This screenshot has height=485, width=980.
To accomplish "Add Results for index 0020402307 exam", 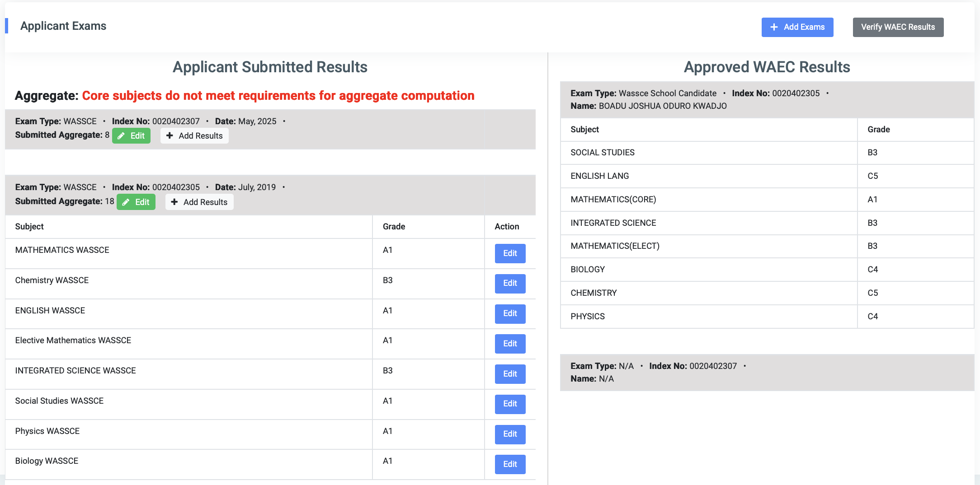I will 194,135.
